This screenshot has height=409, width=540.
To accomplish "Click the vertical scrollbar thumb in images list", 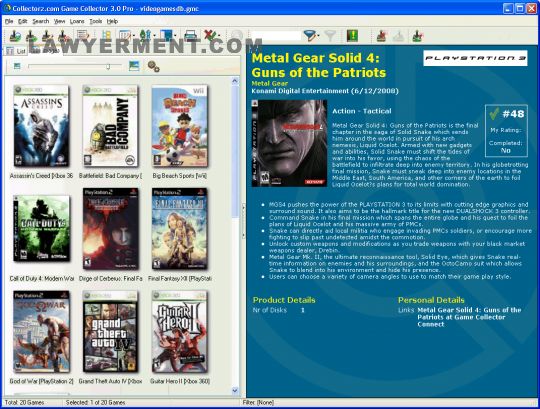I will pyautogui.click(x=235, y=151).
